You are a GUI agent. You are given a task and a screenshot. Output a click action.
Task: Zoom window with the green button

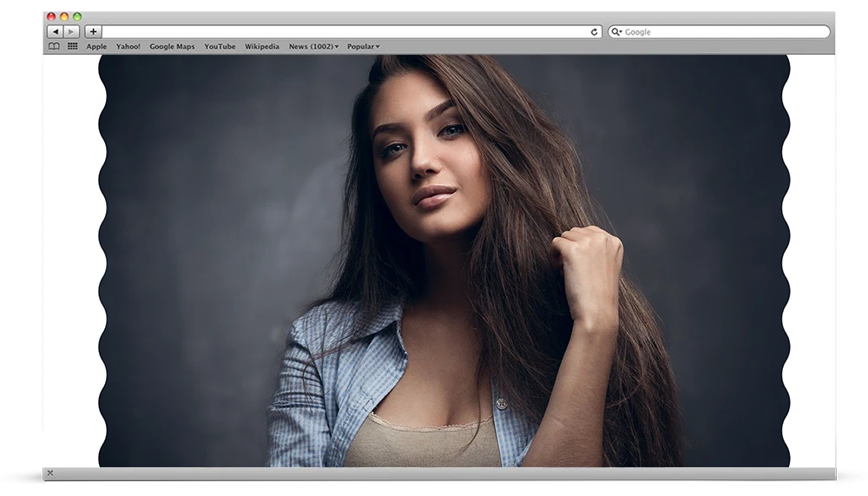pyautogui.click(x=77, y=17)
